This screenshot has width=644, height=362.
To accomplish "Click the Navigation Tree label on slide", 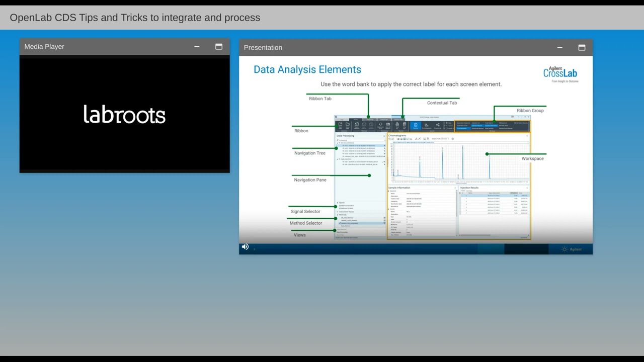I will click(310, 153).
